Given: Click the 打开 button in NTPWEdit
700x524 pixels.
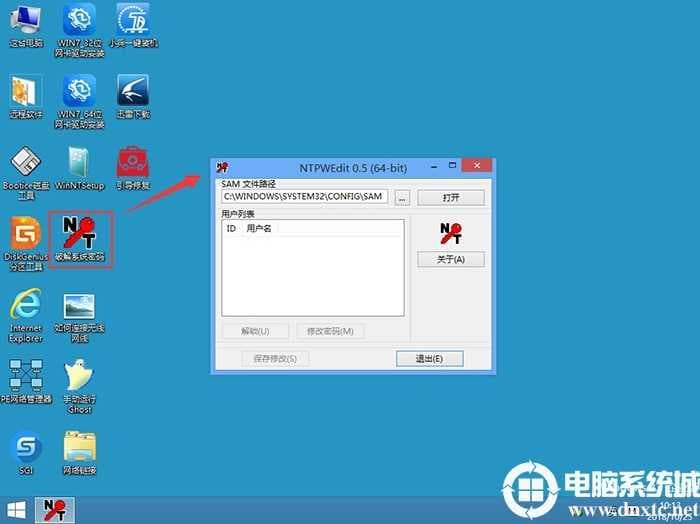Looking at the screenshot, I should pos(450,197).
